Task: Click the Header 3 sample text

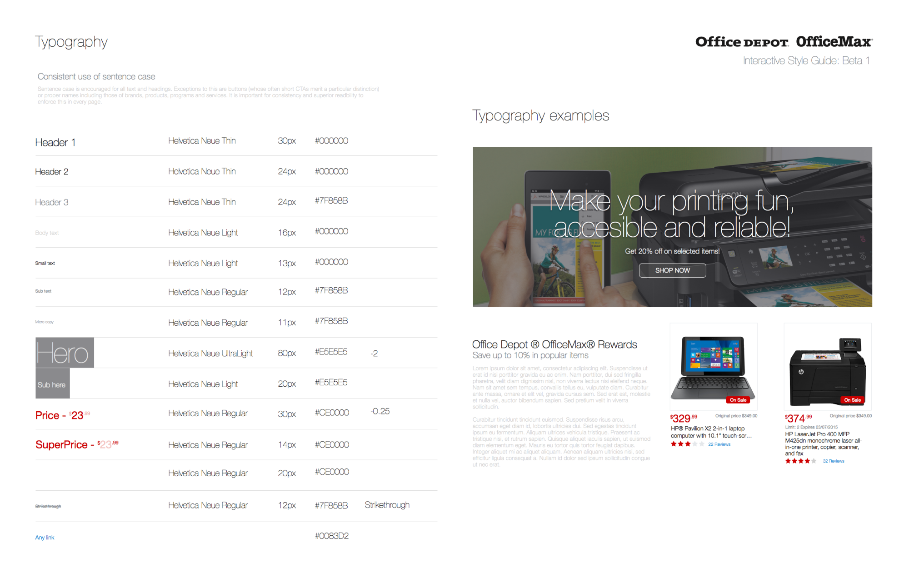Action: tap(51, 202)
